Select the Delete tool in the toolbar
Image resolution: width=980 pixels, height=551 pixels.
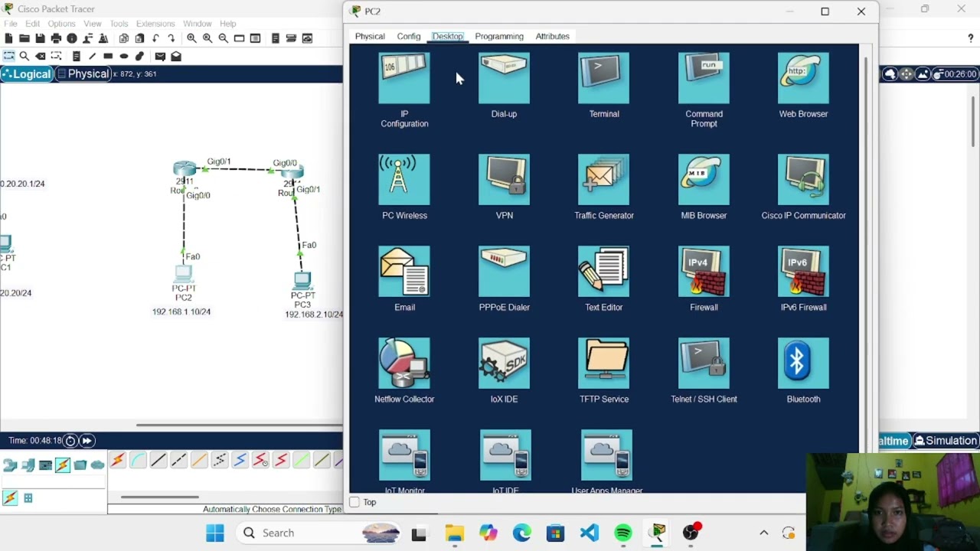pos(41,56)
